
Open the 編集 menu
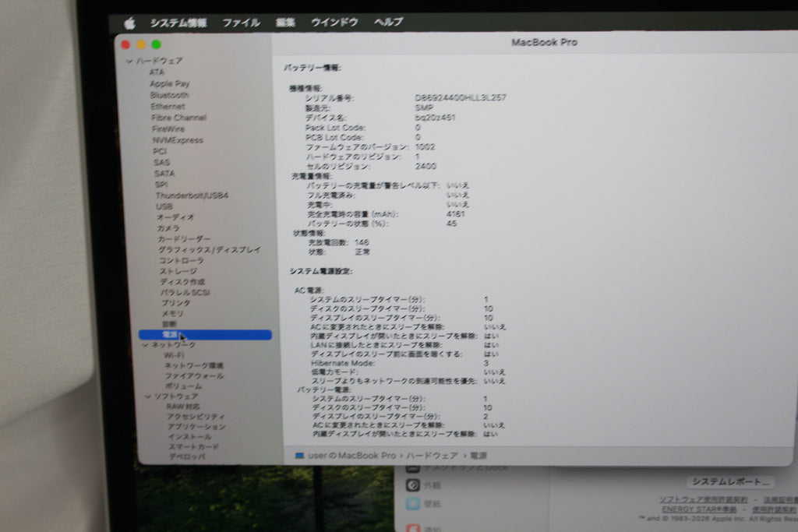285,23
